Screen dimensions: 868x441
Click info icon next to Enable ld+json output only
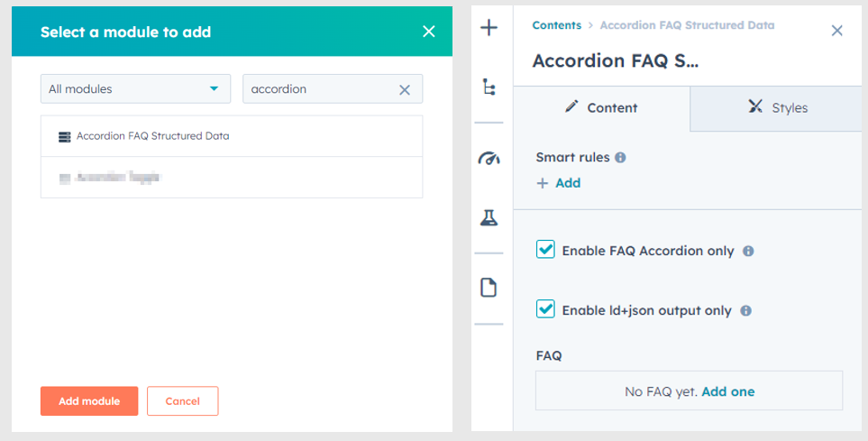coord(745,311)
